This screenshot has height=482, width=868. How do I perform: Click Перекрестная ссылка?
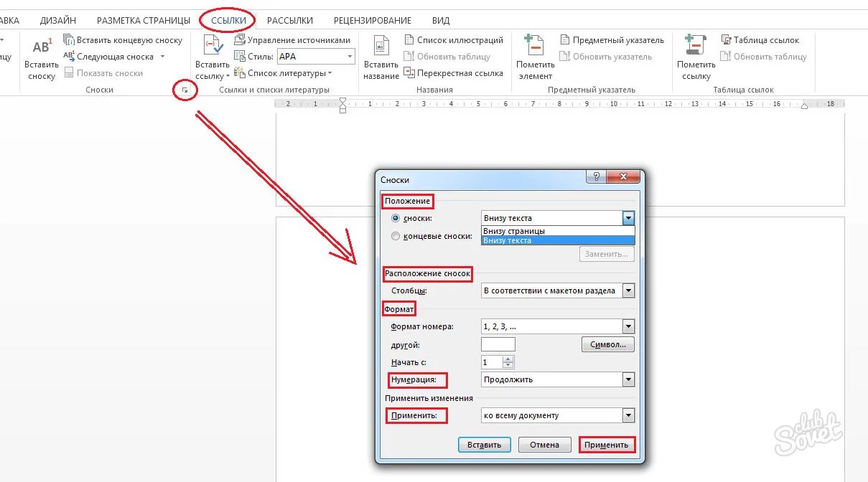point(453,73)
